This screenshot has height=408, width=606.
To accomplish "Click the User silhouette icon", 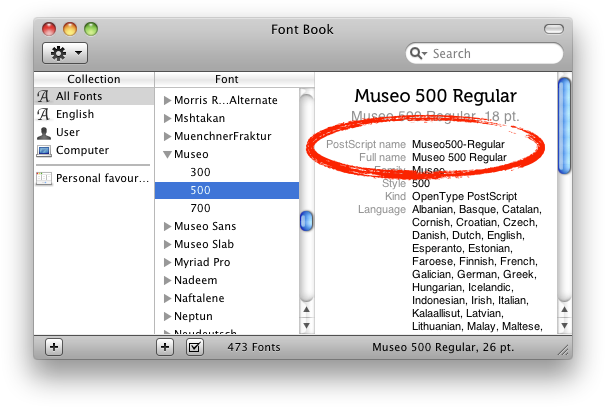I will 44,133.
